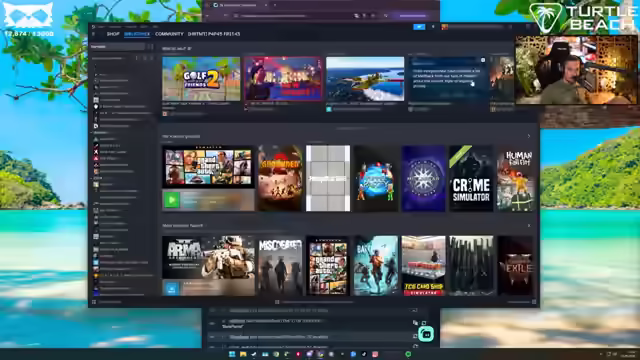
Task: Click the green play button under GTA
Action: pyautogui.click(x=172, y=200)
